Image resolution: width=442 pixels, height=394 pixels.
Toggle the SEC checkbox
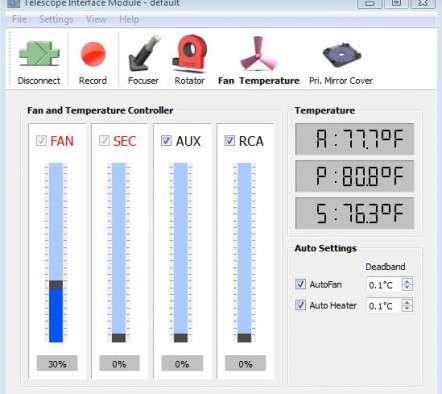click(x=104, y=141)
